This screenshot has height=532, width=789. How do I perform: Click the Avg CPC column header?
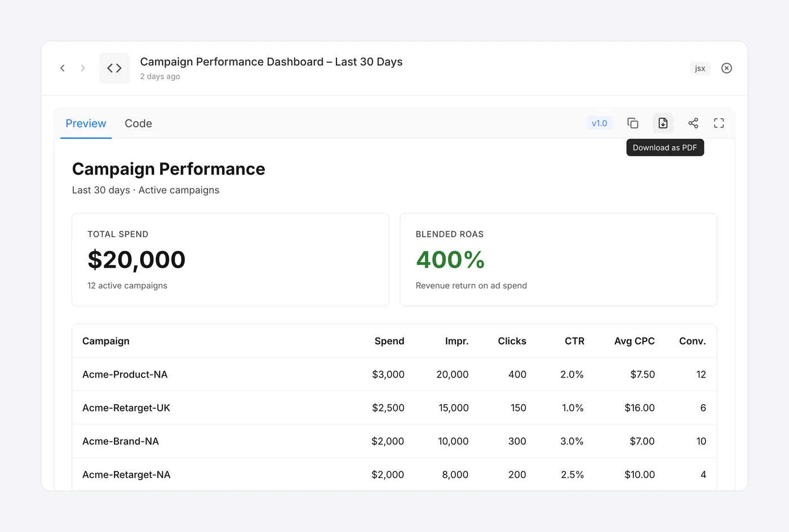pos(635,341)
